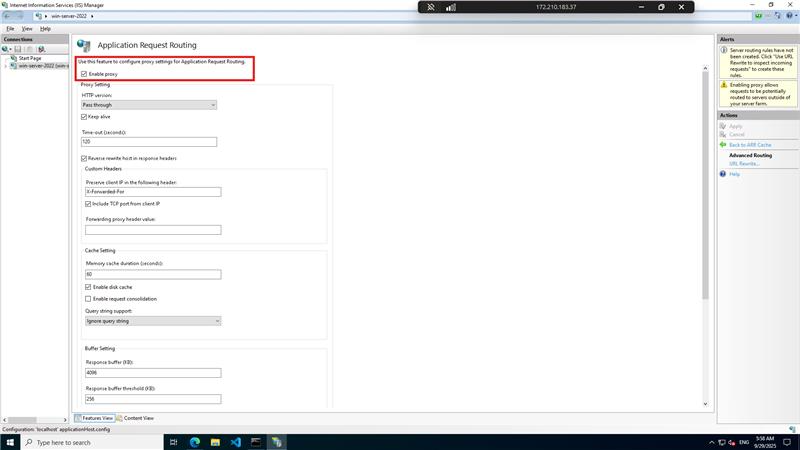Click the Application Request Routing feature icon
Screen dimensions: 800x450
pyautogui.click(x=84, y=45)
